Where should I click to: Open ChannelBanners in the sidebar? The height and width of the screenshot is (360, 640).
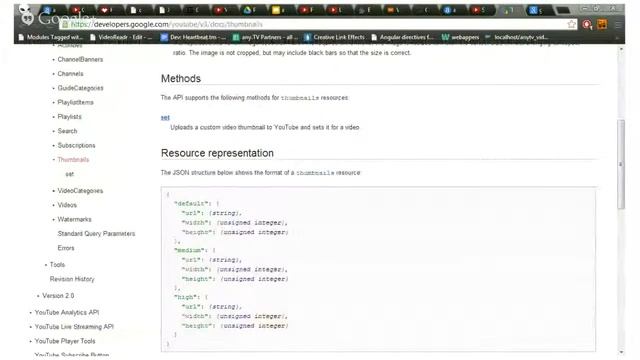(80, 59)
